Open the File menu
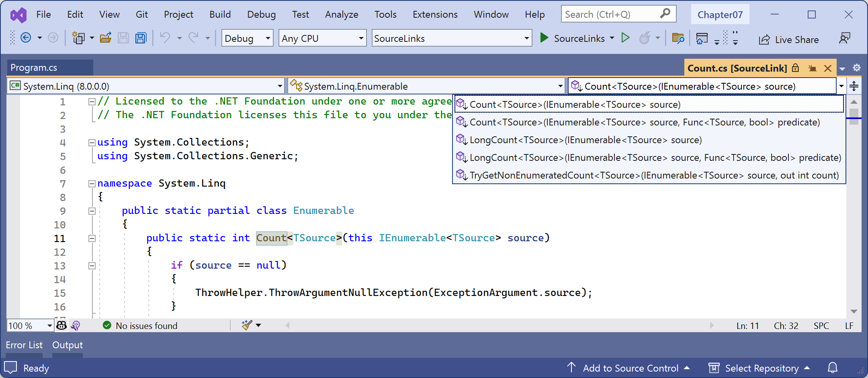Screen dimensions: 868x378 (43, 14)
